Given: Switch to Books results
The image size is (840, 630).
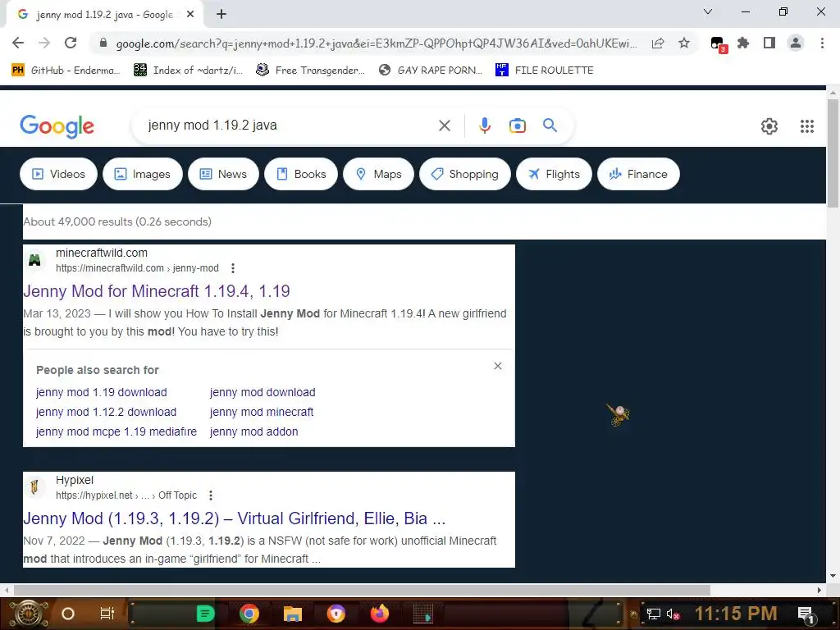Looking at the screenshot, I should pyautogui.click(x=300, y=174).
